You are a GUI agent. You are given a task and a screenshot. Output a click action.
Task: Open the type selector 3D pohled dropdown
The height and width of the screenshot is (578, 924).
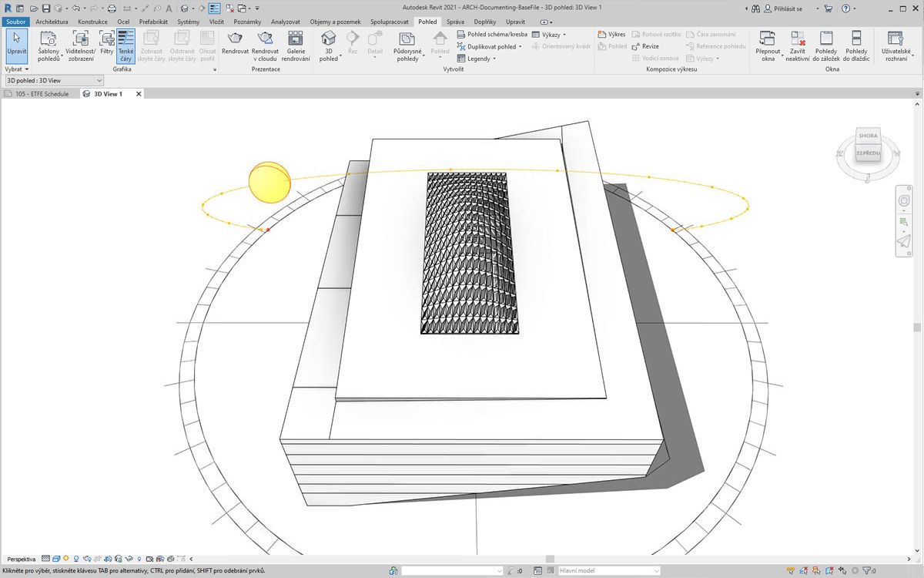point(53,80)
